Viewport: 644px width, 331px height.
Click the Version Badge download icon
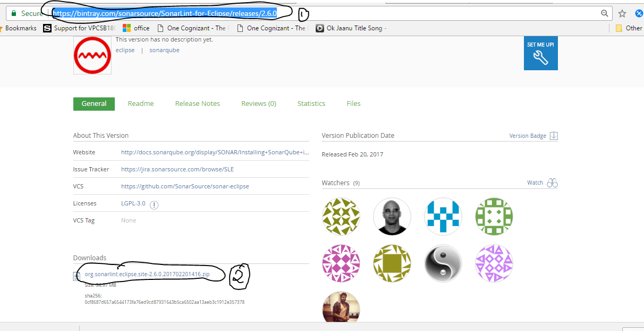(554, 136)
